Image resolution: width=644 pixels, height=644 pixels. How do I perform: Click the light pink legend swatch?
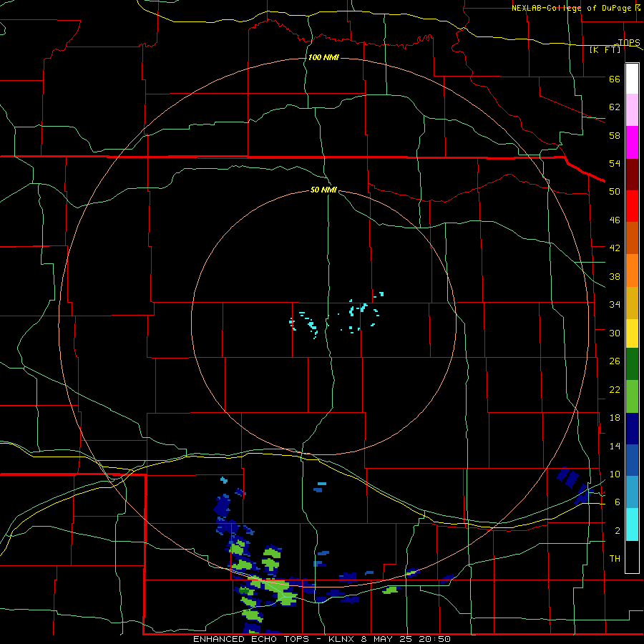click(632, 110)
